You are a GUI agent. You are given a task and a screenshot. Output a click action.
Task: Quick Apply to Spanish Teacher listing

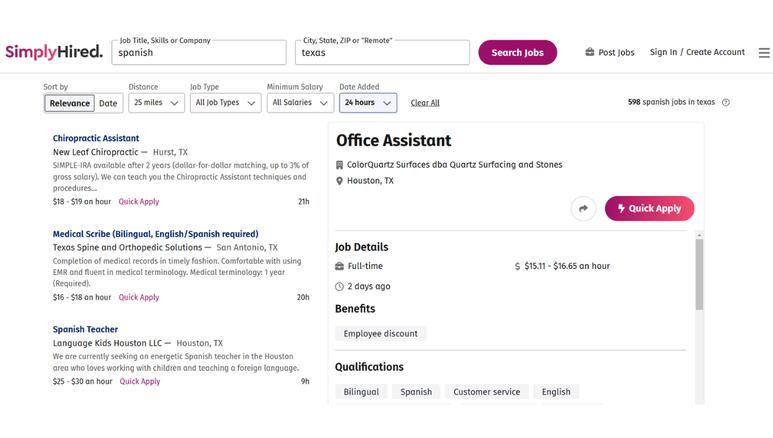pos(140,381)
